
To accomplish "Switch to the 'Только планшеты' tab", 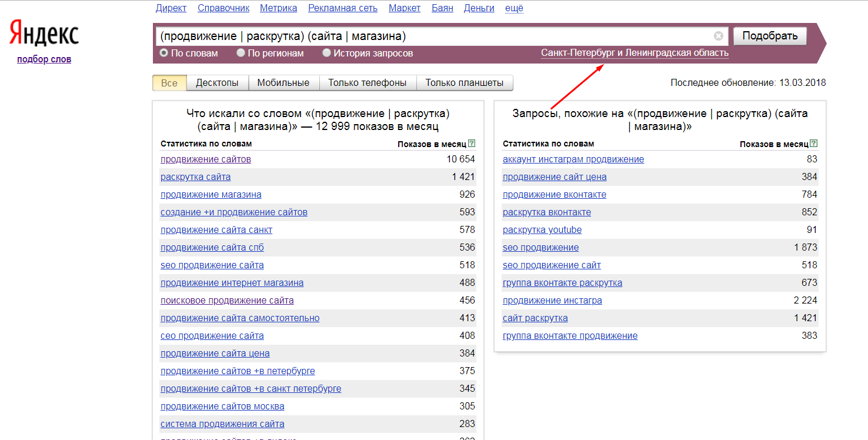I will [464, 83].
